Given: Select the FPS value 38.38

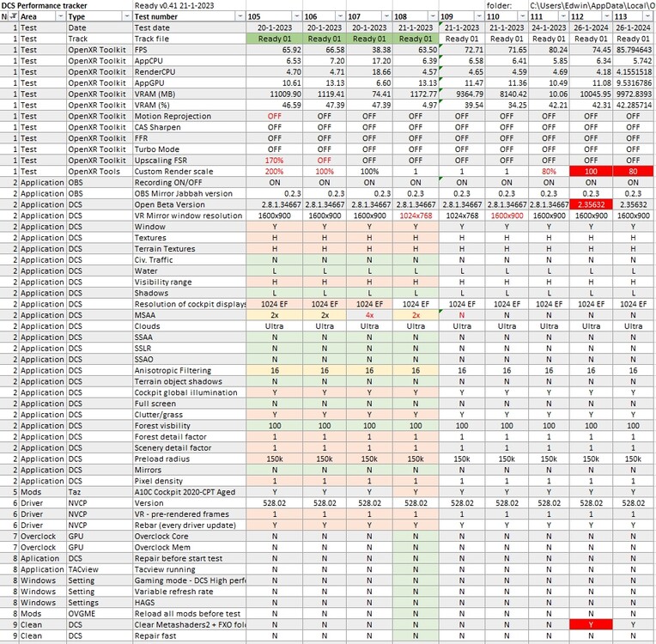Looking at the screenshot, I should (x=369, y=50).
